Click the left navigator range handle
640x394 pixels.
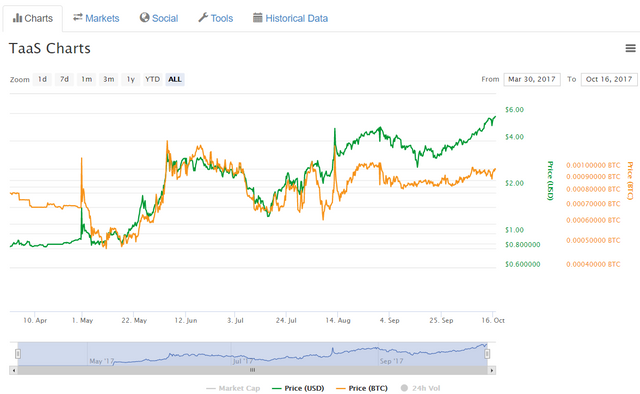[18, 354]
